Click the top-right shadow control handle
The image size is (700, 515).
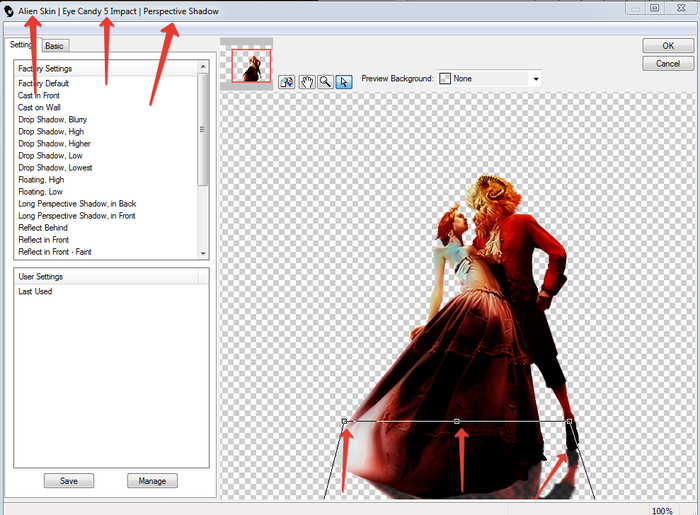coord(569,421)
